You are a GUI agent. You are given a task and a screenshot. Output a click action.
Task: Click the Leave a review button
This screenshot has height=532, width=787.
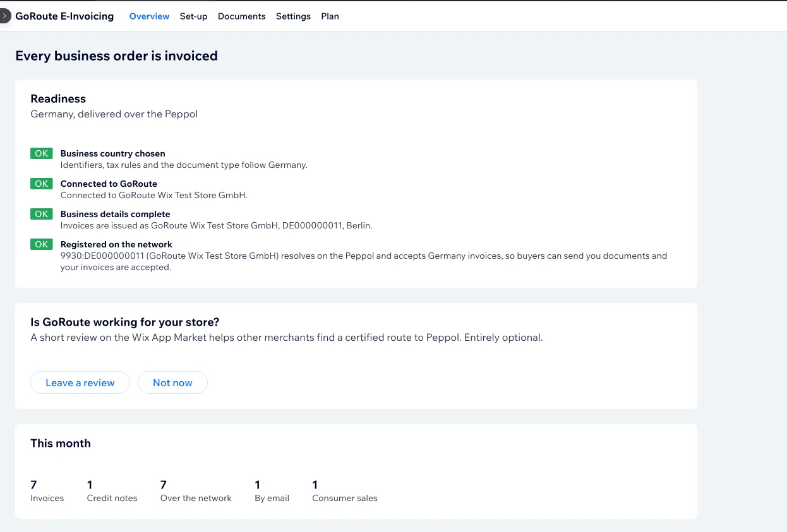pos(80,382)
